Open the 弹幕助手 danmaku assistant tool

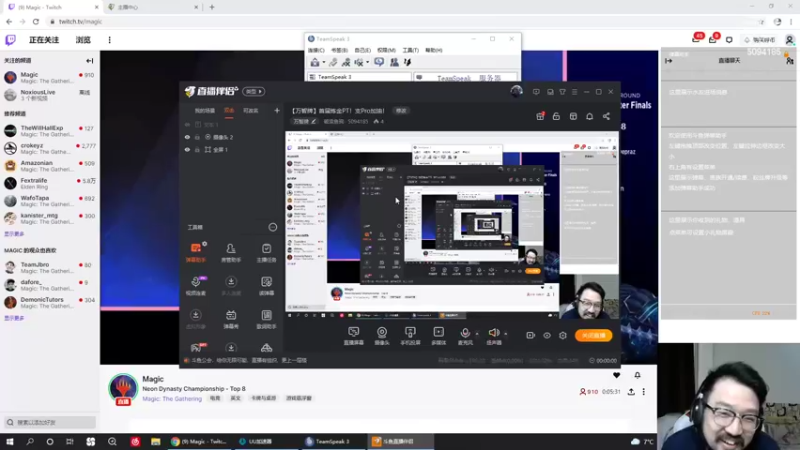click(195, 252)
